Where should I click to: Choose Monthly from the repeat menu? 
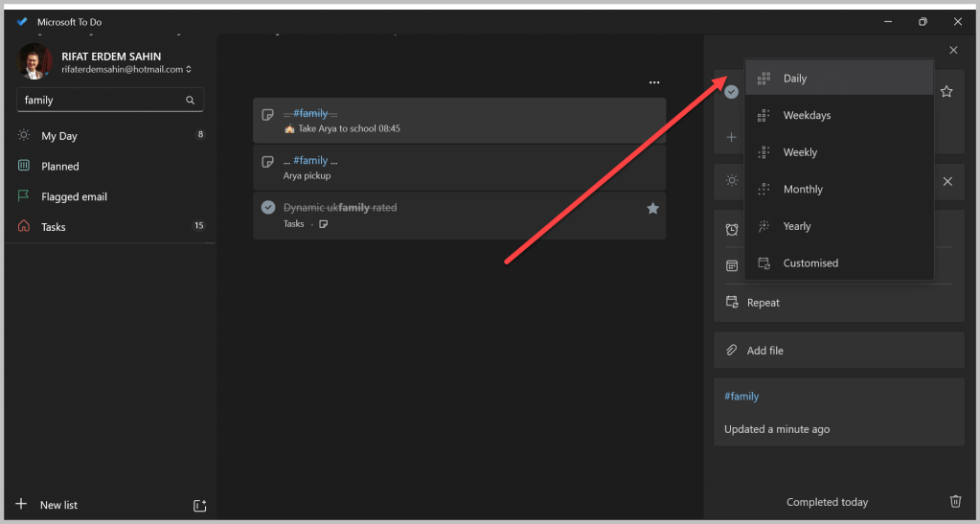pos(839,189)
